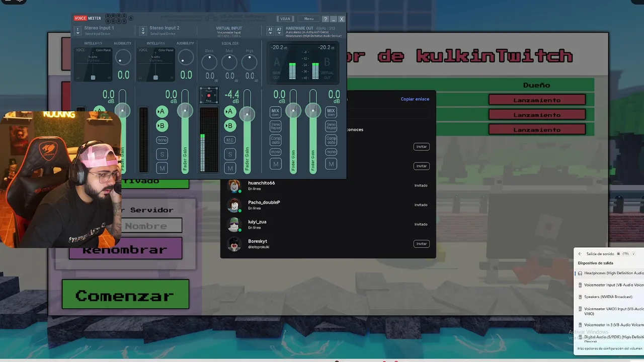Toggle MIX down on Hardware Out A

[x=275, y=112]
